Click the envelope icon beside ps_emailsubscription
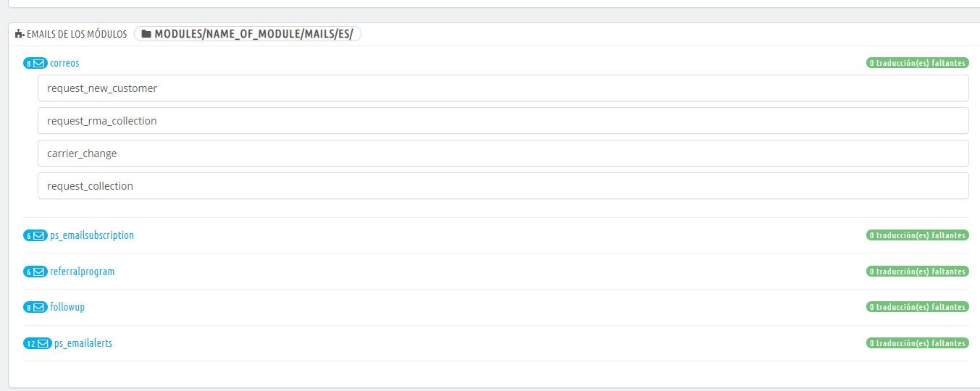This screenshot has height=391, width=980. click(40, 235)
